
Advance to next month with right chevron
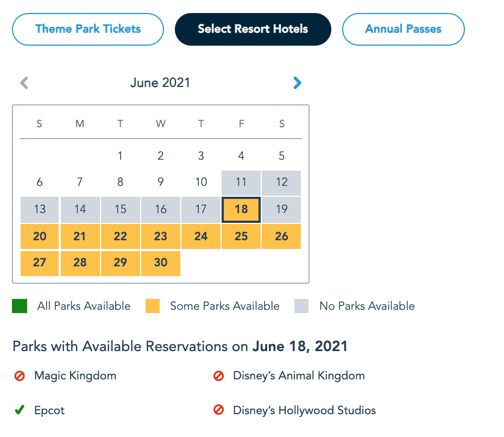(x=297, y=83)
